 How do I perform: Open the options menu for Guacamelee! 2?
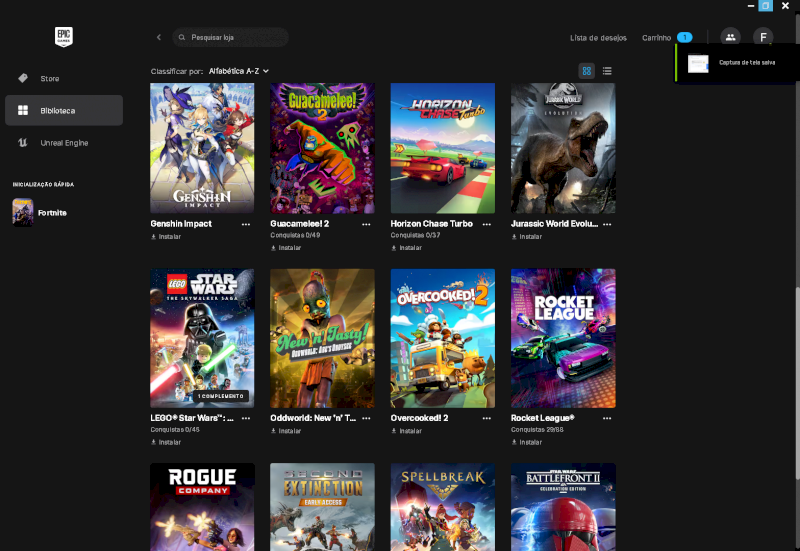pyautogui.click(x=366, y=224)
